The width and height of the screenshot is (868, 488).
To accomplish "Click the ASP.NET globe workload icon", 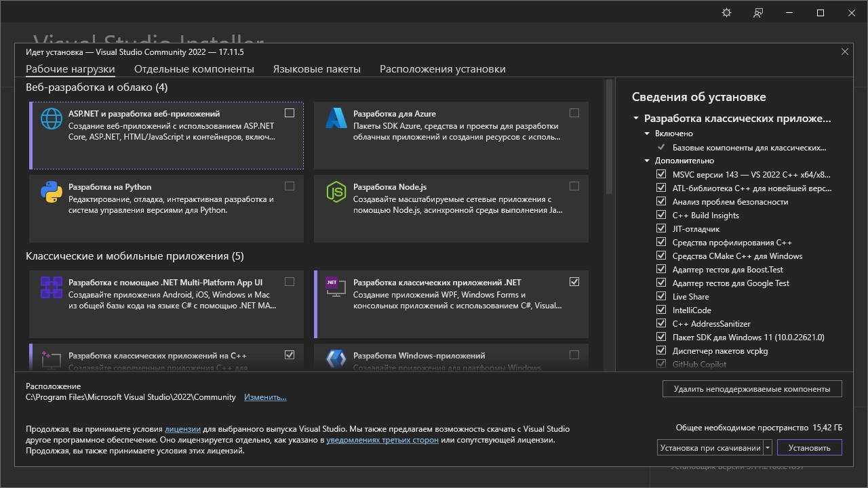I will click(52, 119).
